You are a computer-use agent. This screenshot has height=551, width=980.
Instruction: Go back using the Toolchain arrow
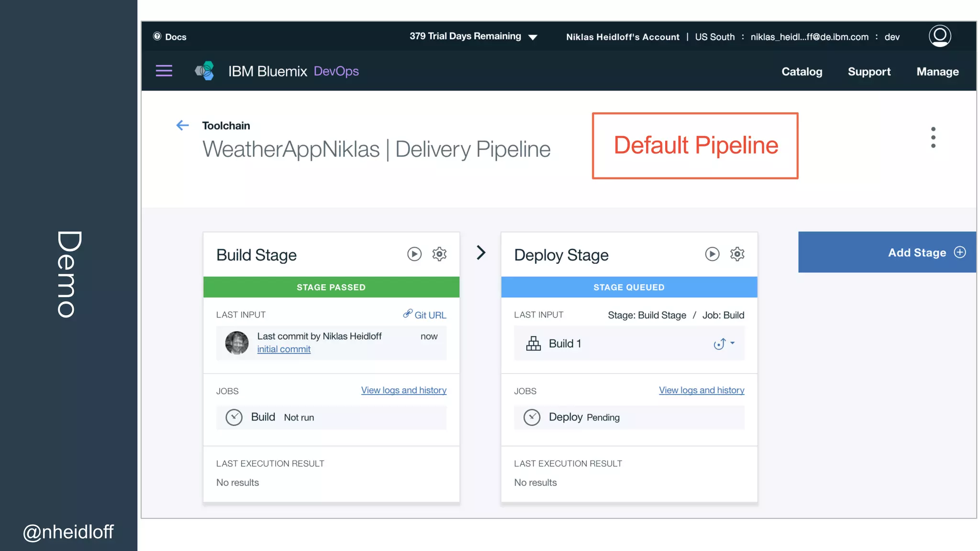click(x=182, y=125)
